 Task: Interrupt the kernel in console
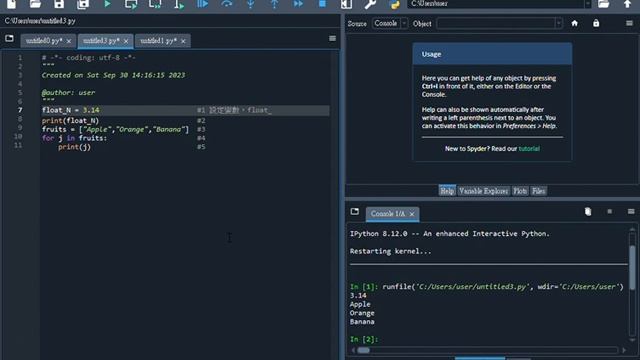(x=609, y=211)
